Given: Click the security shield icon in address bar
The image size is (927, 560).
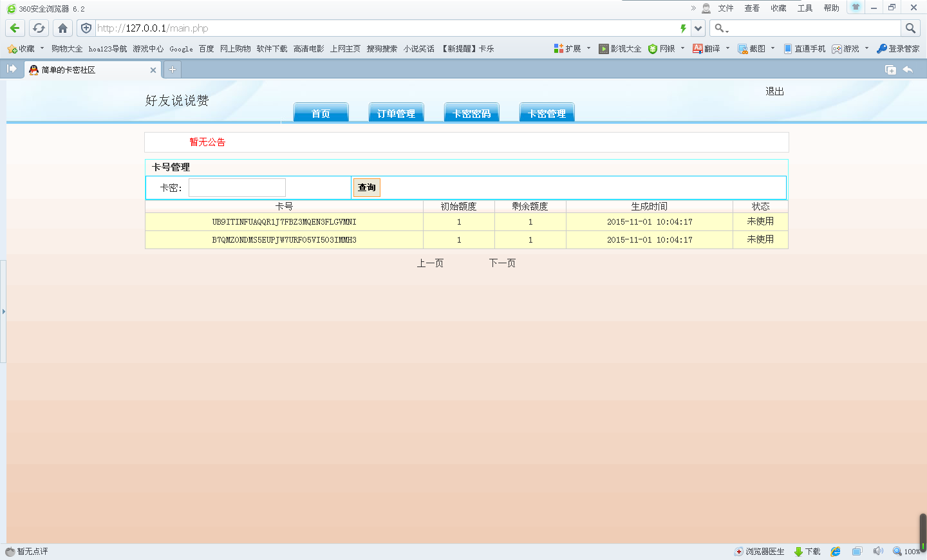Looking at the screenshot, I should [86, 28].
